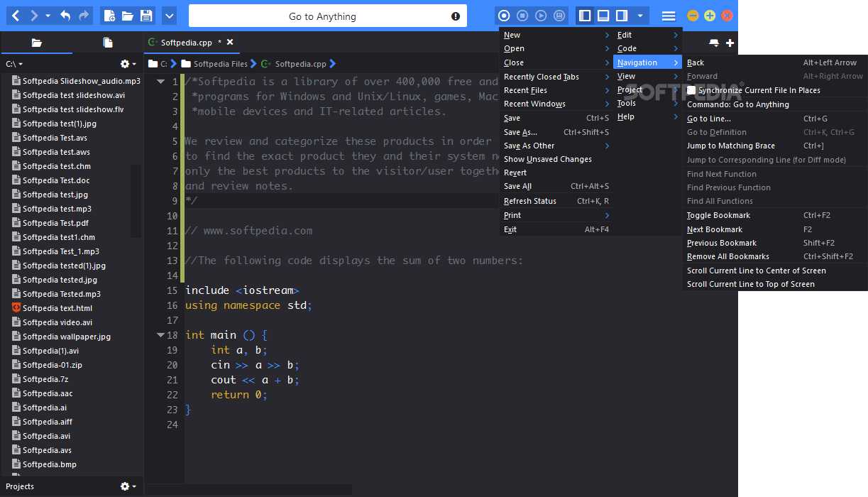Create a new file using toolbar icon

pos(109,16)
